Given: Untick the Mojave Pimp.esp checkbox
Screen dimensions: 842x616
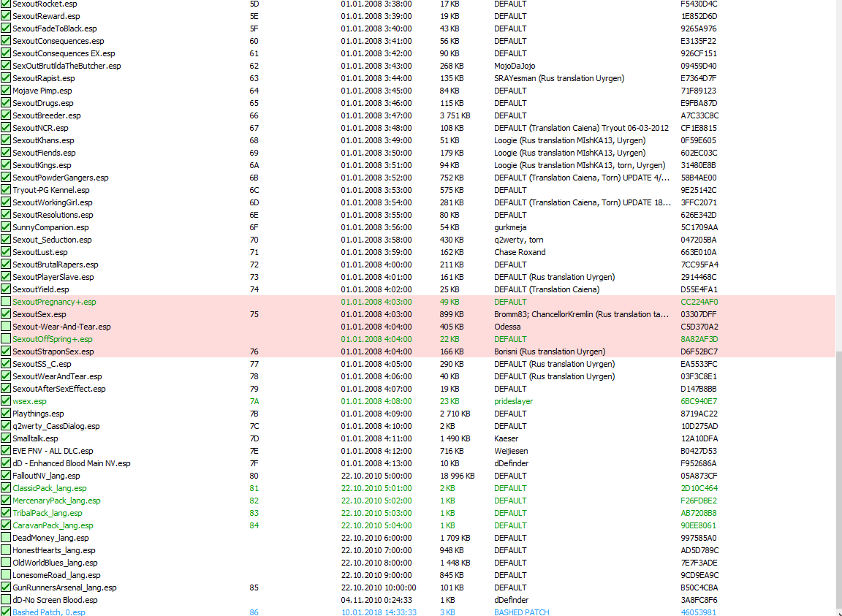Looking at the screenshot, I should [x=6, y=91].
